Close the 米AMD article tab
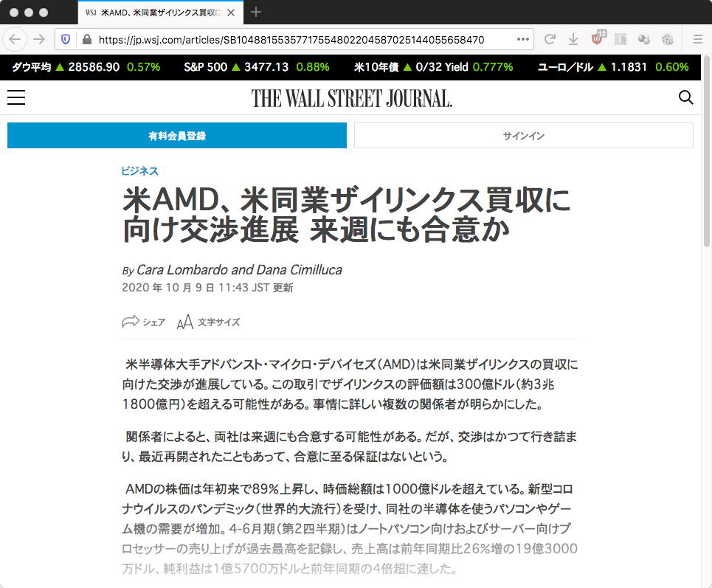The width and height of the screenshot is (712, 588). [231, 13]
